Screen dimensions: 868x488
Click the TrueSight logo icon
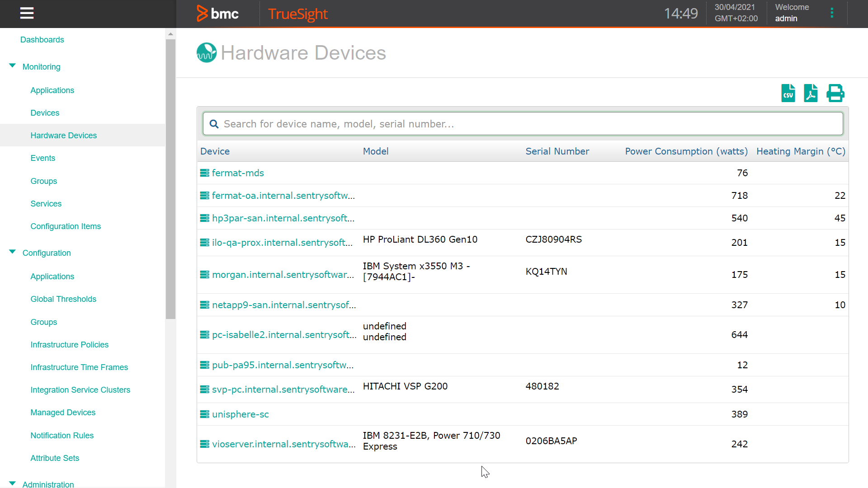click(x=296, y=14)
